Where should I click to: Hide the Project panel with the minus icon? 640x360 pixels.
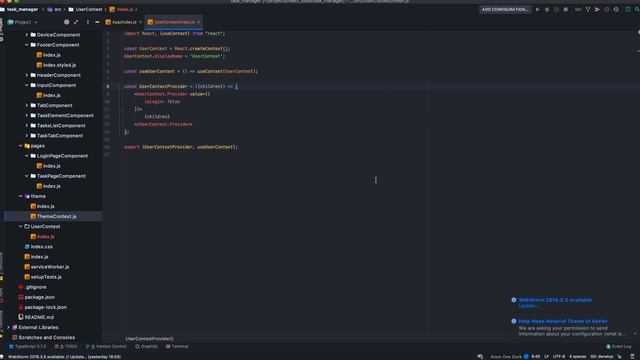tap(97, 22)
